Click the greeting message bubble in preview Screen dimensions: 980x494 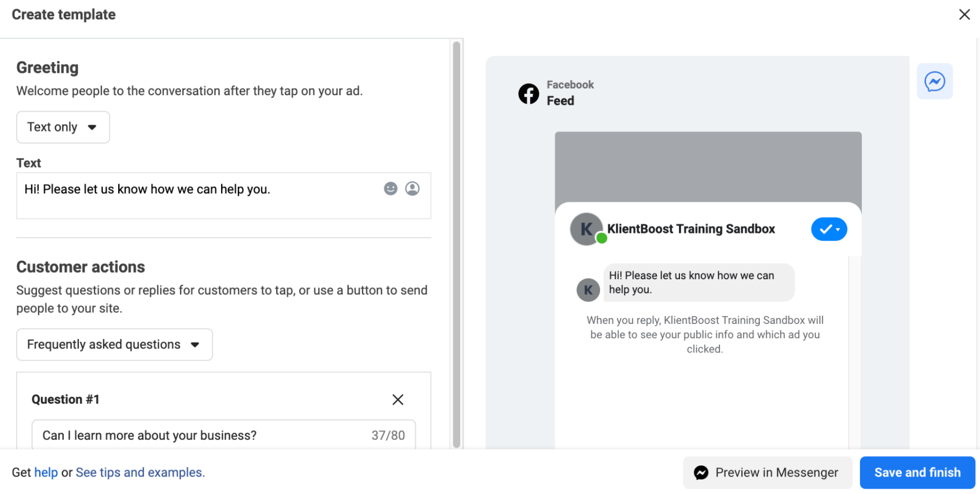pyautogui.click(x=698, y=283)
